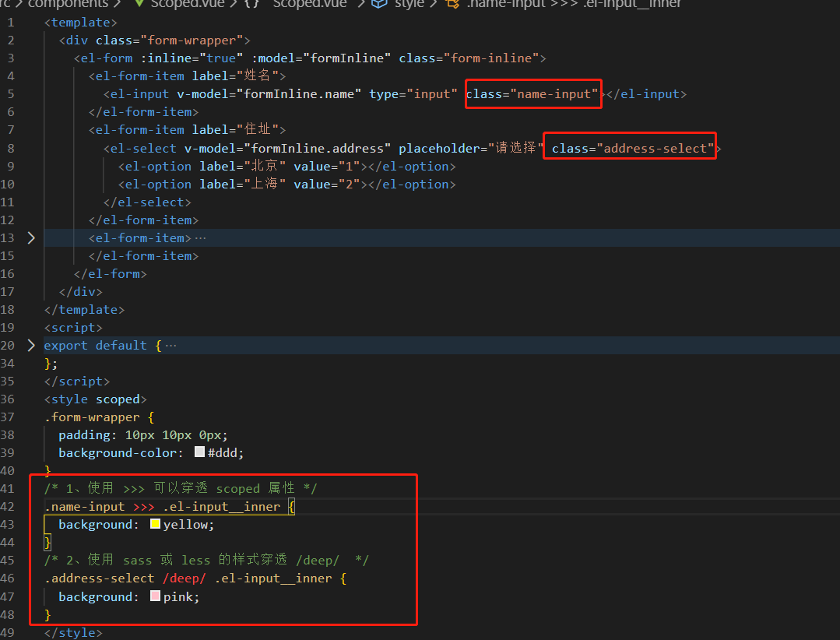Click the class="form-inline" attribute

(469, 58)
